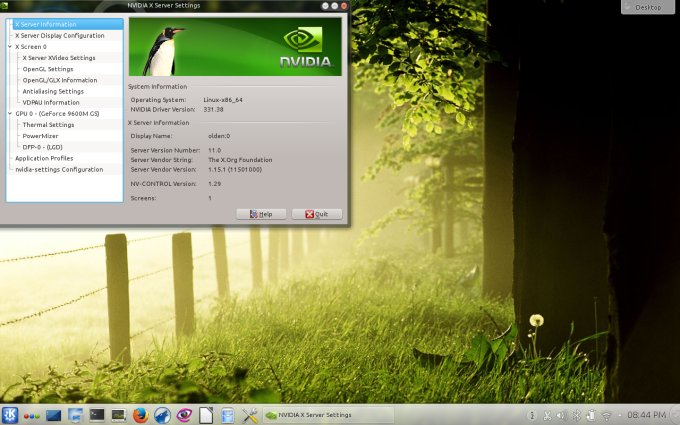Open the Bluetooth tray icon
680x425 pixels.
[x=576, y=415]
